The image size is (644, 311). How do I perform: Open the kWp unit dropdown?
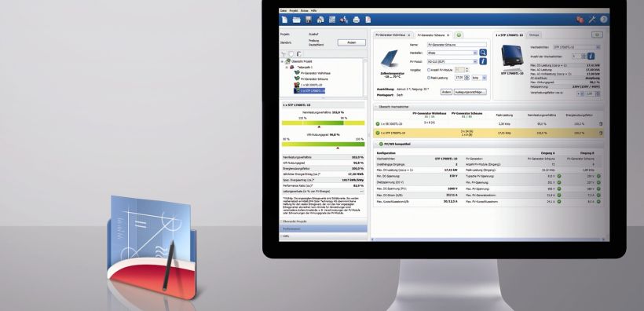pos(485,78)
